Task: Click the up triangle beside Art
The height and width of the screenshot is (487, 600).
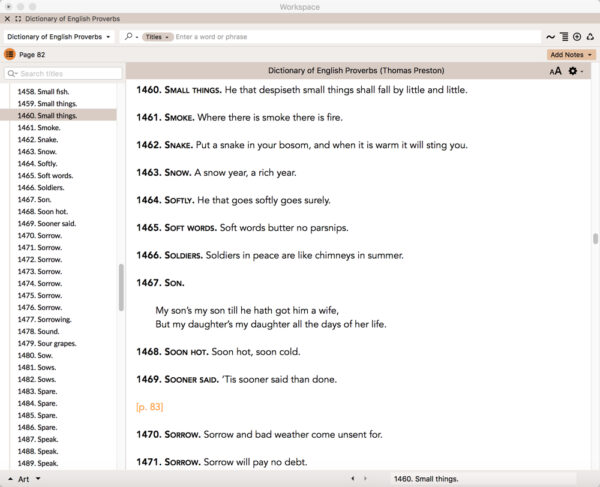Action: (10, 479)
